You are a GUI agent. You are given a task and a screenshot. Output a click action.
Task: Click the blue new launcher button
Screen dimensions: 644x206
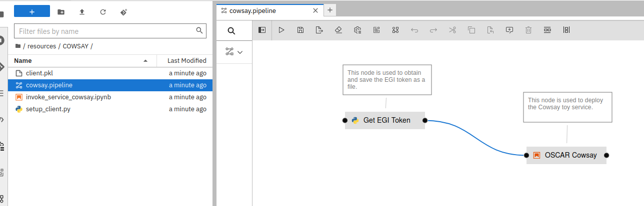click(x=32, y=11)
